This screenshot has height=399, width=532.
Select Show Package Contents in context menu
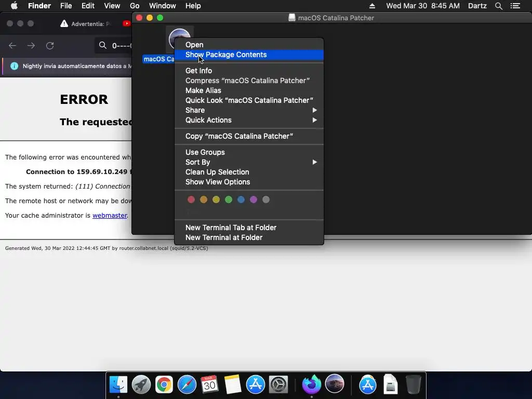[x=249, y=55]
